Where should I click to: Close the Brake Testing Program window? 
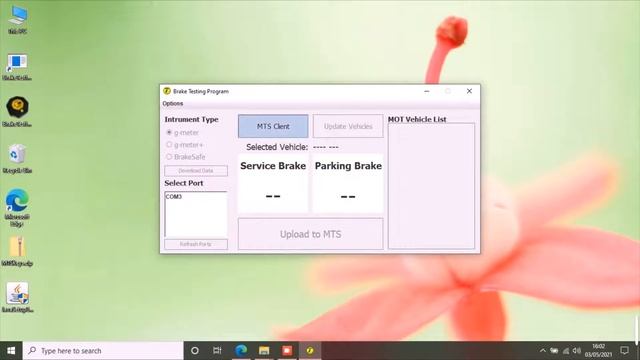click(469, 91)
